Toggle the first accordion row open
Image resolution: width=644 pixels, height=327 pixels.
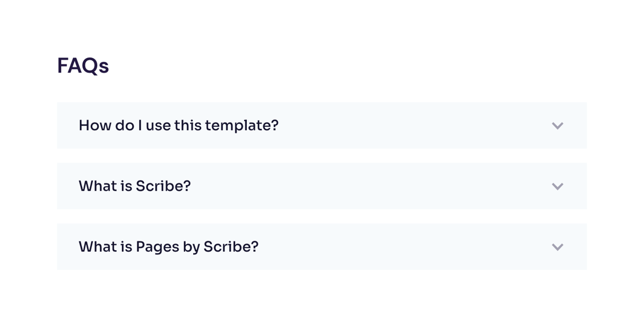[x=322, y=125]
